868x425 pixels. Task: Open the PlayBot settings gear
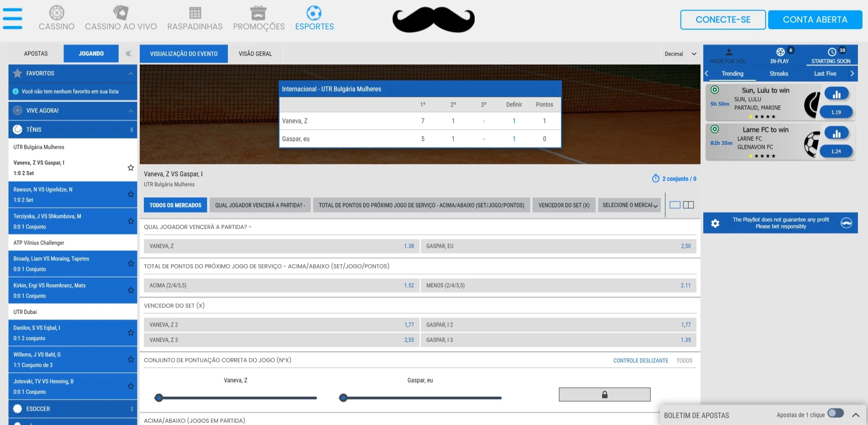tap(715, 223)
